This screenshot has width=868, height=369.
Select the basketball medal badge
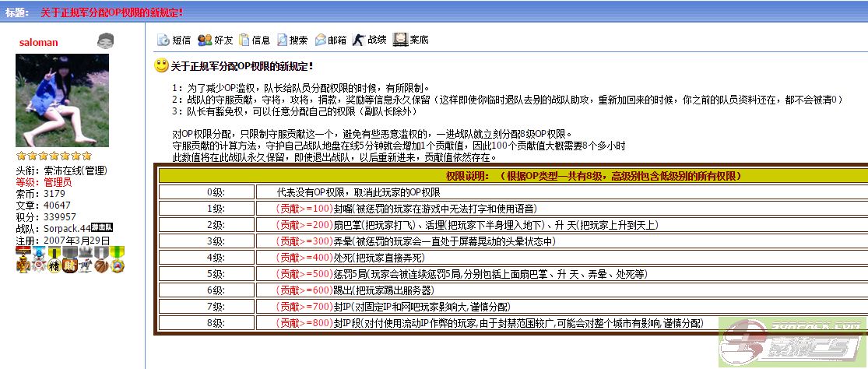coord(101,265)
